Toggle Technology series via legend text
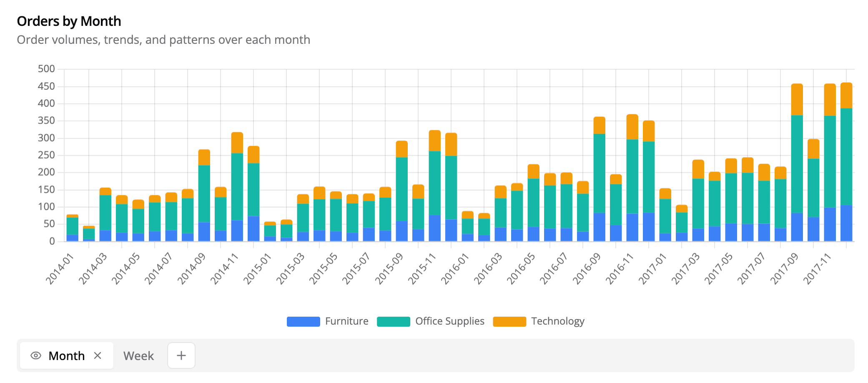The image size is (868, 383). (557, 321)
